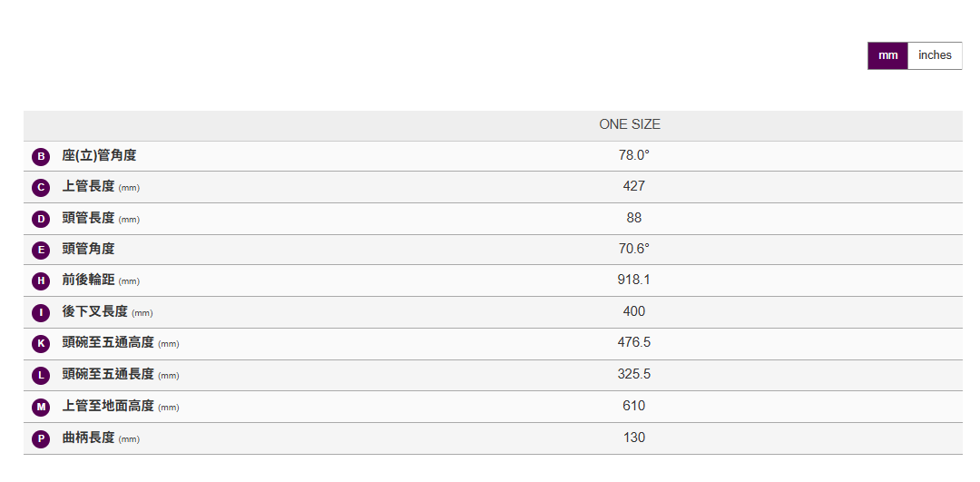Click the purple C top tube length icon
The width and height of the screenshot is (980, 482).
pos(41,188)
